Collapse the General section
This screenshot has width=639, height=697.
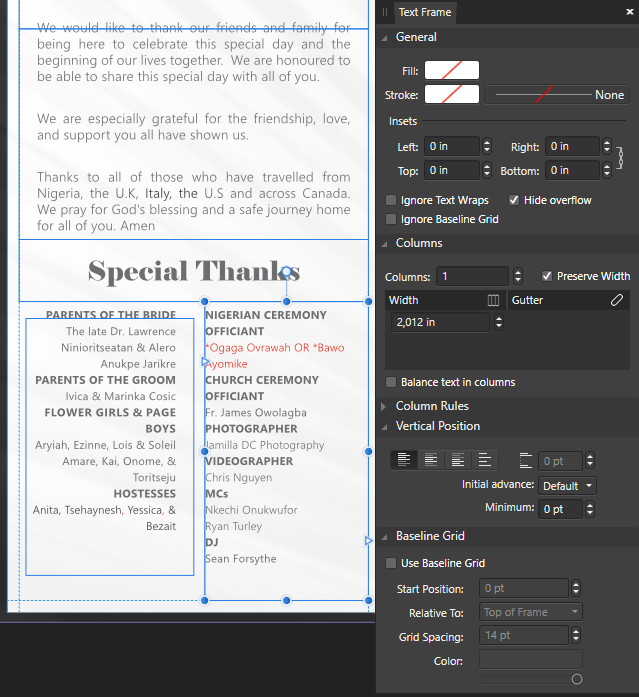[384, 38]
